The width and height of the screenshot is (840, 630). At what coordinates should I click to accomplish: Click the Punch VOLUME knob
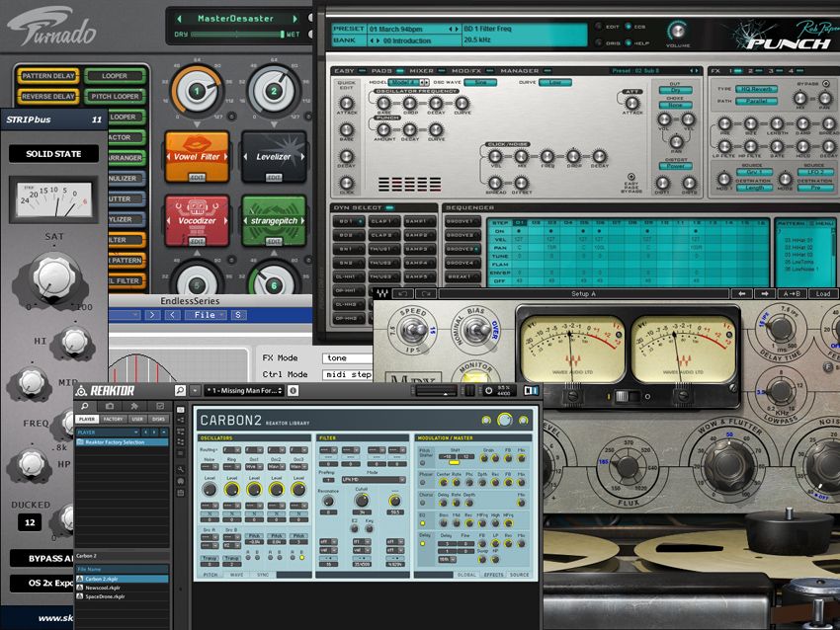(x=677, y=31)
